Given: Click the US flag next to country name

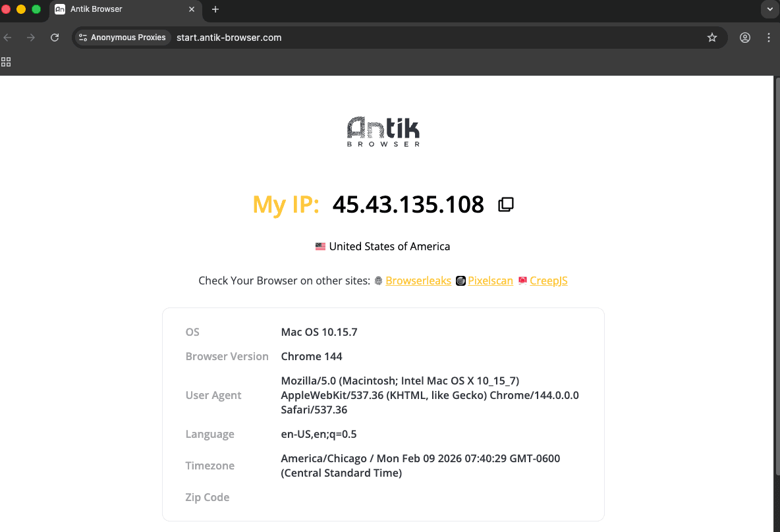Looking at the screenshot, I should (320, 246).
